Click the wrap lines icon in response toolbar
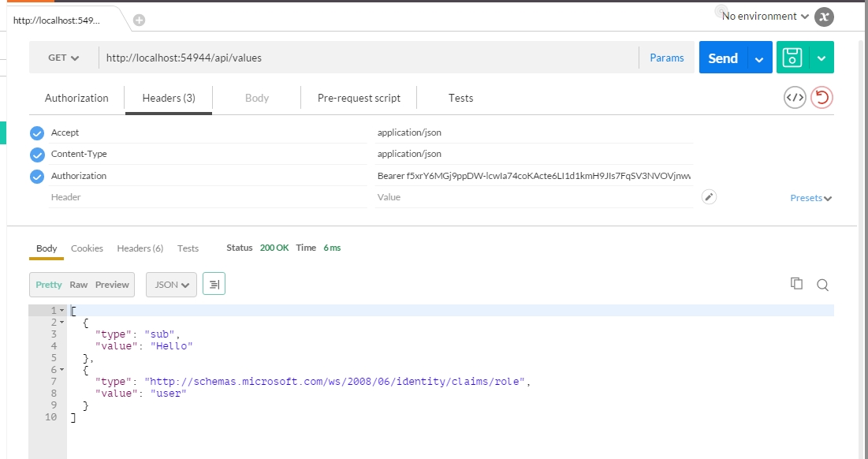868x459 pixels. (x=214, y=284)
